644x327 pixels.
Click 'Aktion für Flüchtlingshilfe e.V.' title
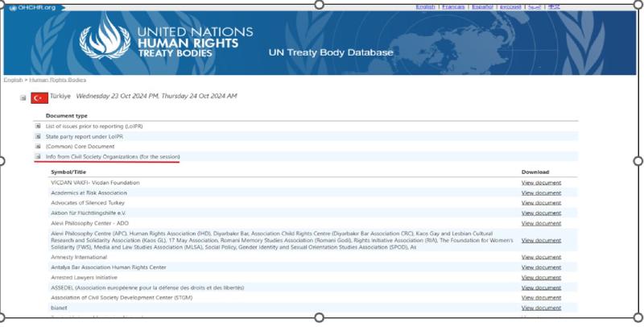tap(89, 213)
